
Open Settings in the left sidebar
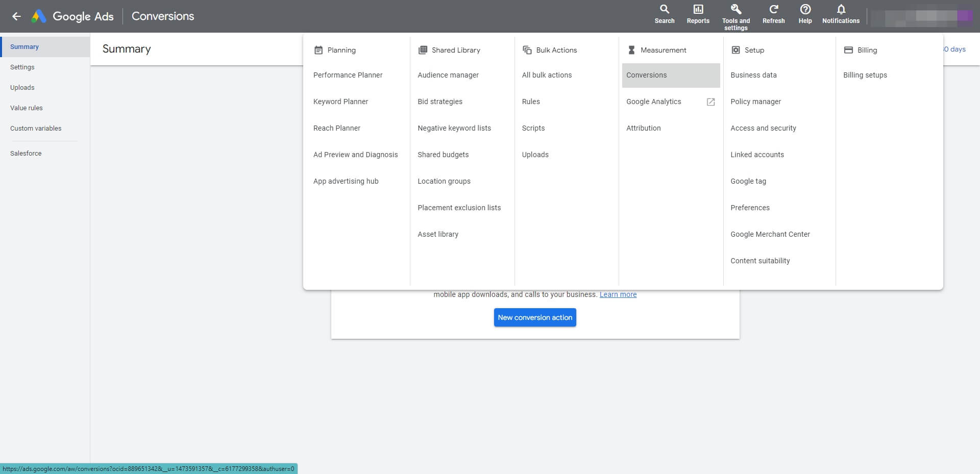pyautogui.click(x=45, y=67)
